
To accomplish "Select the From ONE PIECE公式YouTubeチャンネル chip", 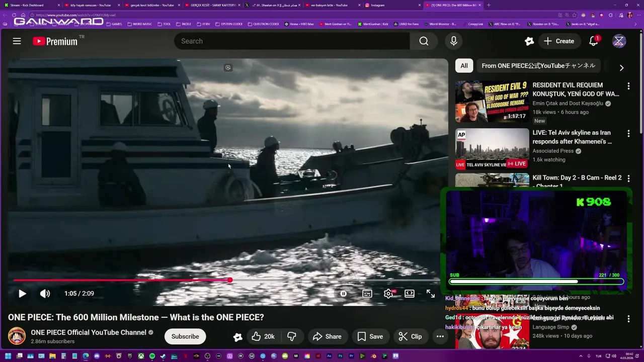I will click(538, 66).
